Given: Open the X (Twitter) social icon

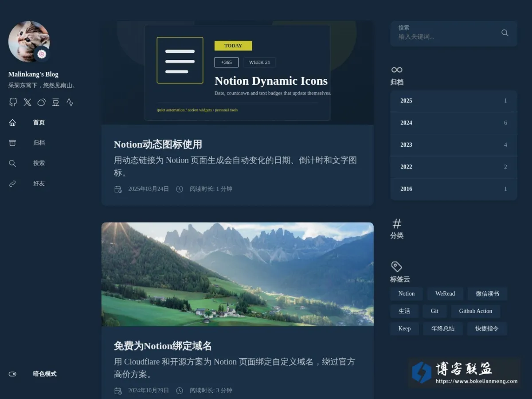Looking at the screenshot, I should (27, 102).
